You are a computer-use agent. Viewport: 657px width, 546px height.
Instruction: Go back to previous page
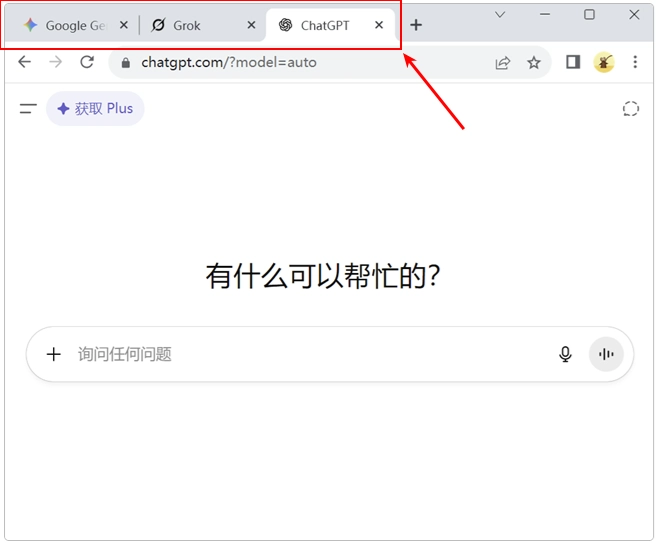pyautogui.click(x=25, y=62)
